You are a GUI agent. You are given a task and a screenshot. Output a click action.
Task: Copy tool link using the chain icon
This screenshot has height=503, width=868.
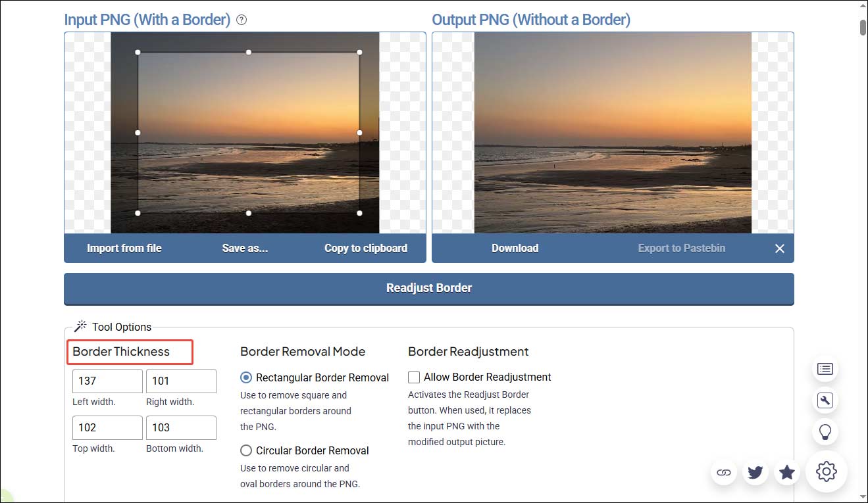[x=723, y=472]
